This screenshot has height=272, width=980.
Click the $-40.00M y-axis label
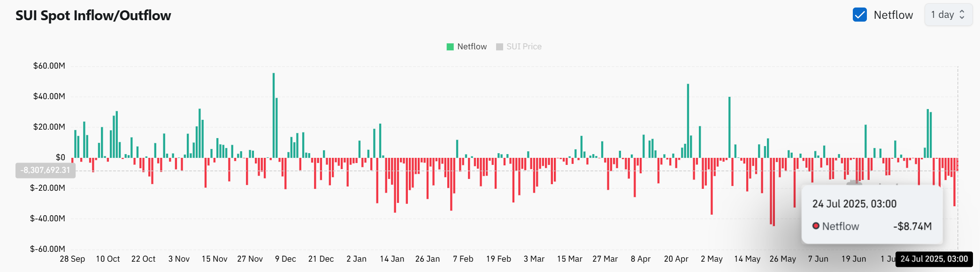point(47,218)
